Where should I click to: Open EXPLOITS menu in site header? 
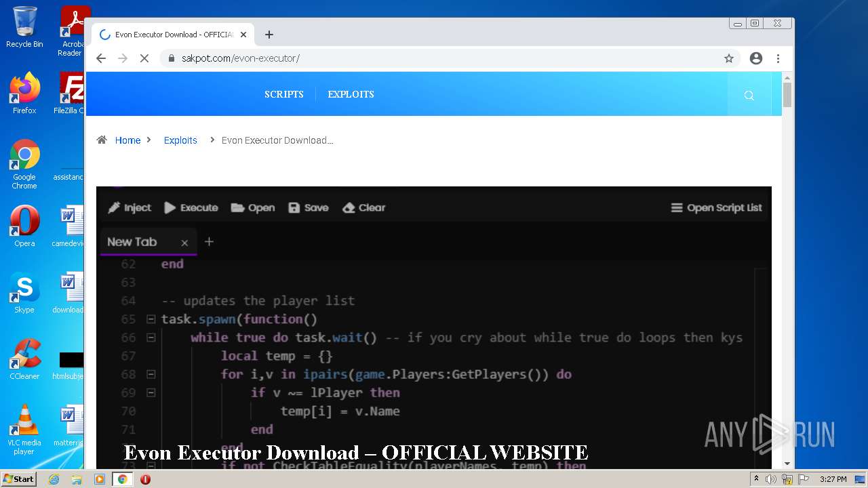pos(351,94)
